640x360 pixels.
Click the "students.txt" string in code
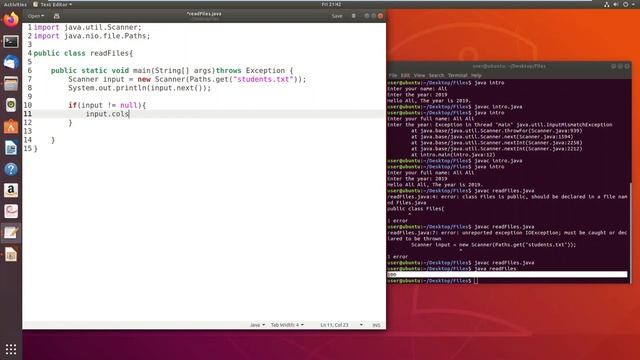(263, 79)
